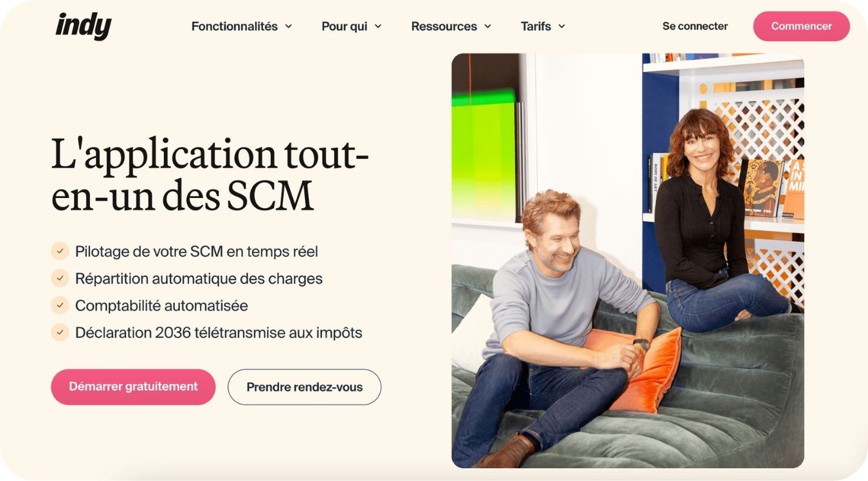Click the Se connecter link

[x=695, y=26]
